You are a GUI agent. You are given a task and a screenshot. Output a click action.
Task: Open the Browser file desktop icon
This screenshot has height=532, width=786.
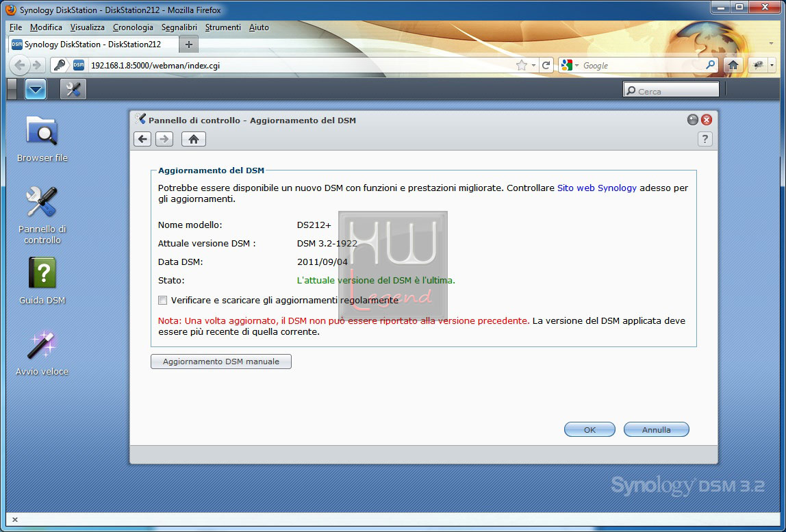[x=42, y=139]
